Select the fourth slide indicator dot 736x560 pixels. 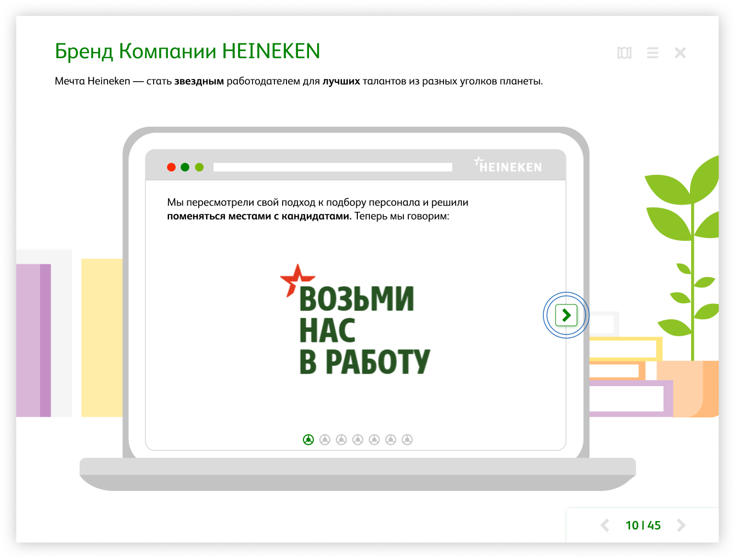pyautogui.click(x=358, y=439)
